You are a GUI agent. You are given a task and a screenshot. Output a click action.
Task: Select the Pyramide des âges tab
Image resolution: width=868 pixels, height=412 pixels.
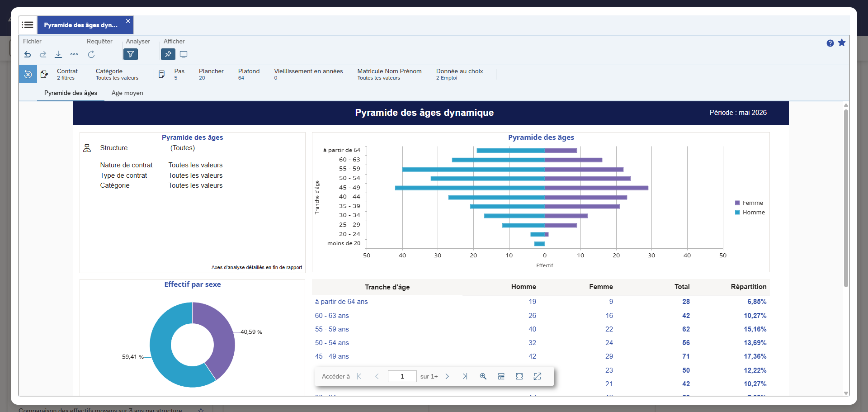pyautogui.click(x=71, y=93)
